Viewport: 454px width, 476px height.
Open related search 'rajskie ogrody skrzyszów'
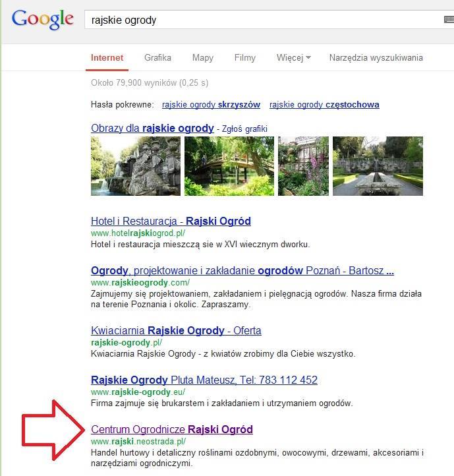(211, 104)
